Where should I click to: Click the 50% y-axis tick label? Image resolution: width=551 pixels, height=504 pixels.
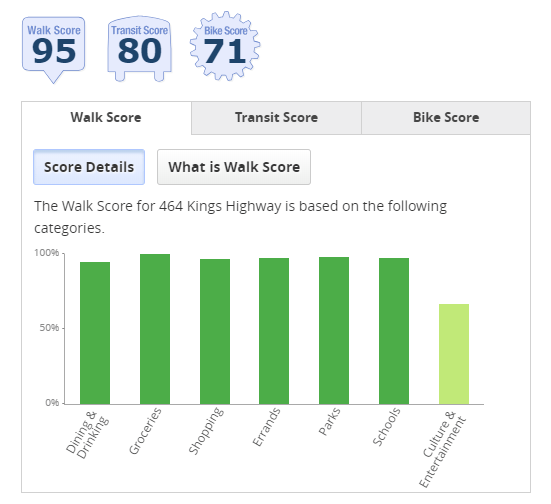(49, 328)
